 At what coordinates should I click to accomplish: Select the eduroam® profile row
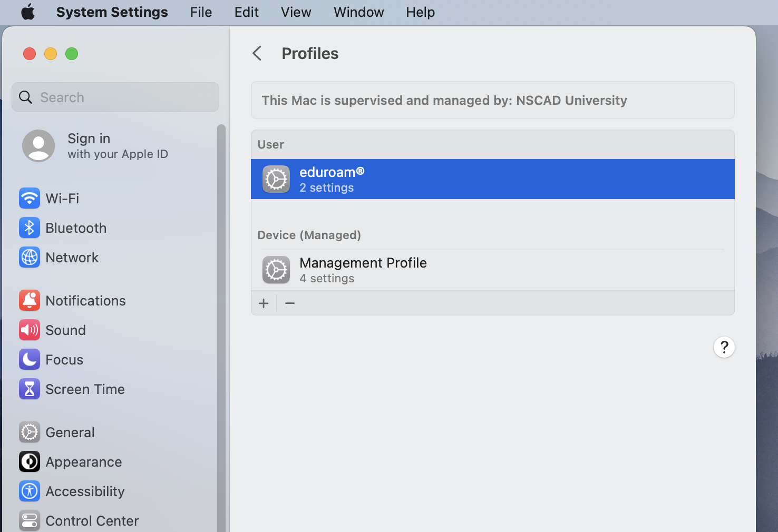pos(493,179)
